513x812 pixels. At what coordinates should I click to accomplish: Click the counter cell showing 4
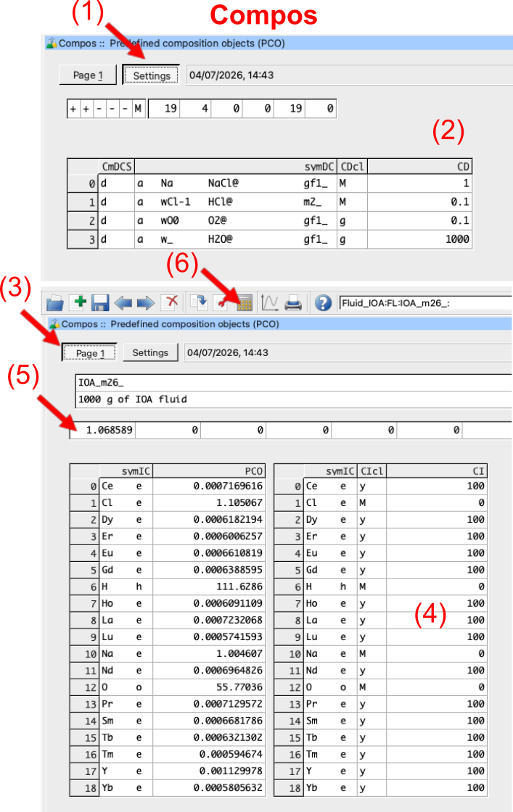[196, 109]
